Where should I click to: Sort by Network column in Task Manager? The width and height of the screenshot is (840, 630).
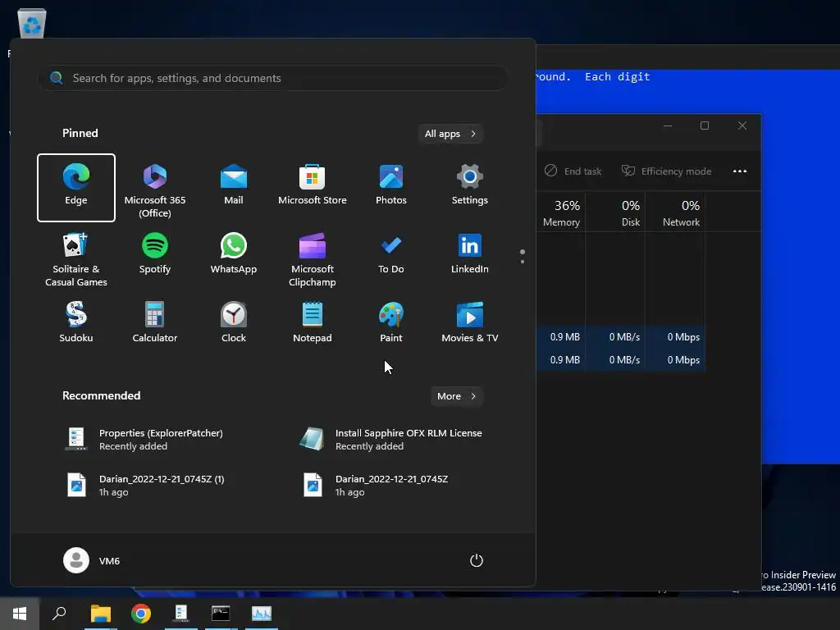[x=676, y=212]
